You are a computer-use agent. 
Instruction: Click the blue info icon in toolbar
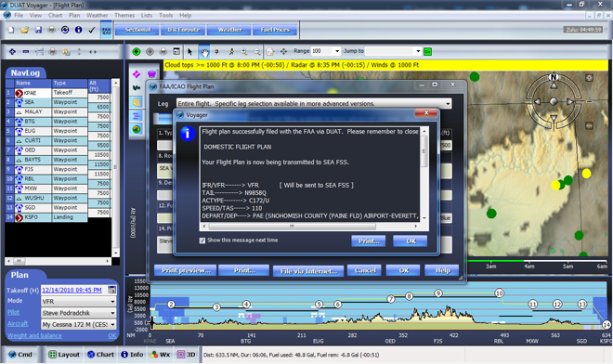point(78,30)
